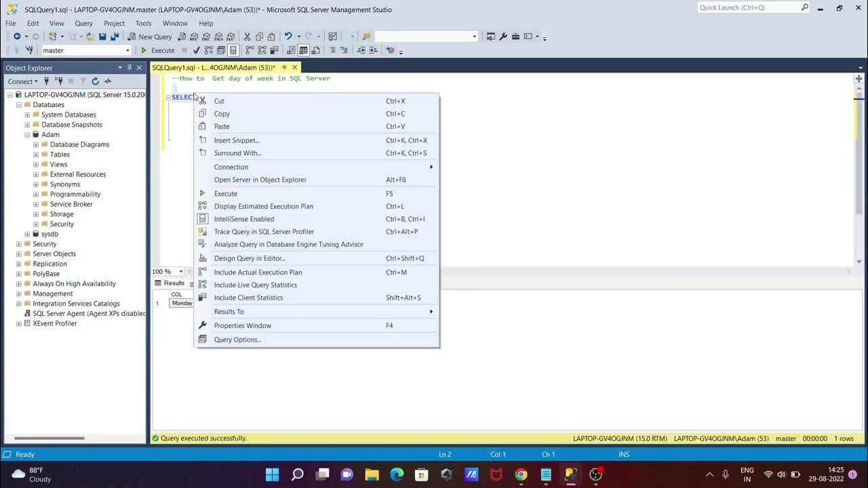Open the Connection submenu
This screenshot has height=488, width=868.
pyautogui.click(x=317, y=167)
